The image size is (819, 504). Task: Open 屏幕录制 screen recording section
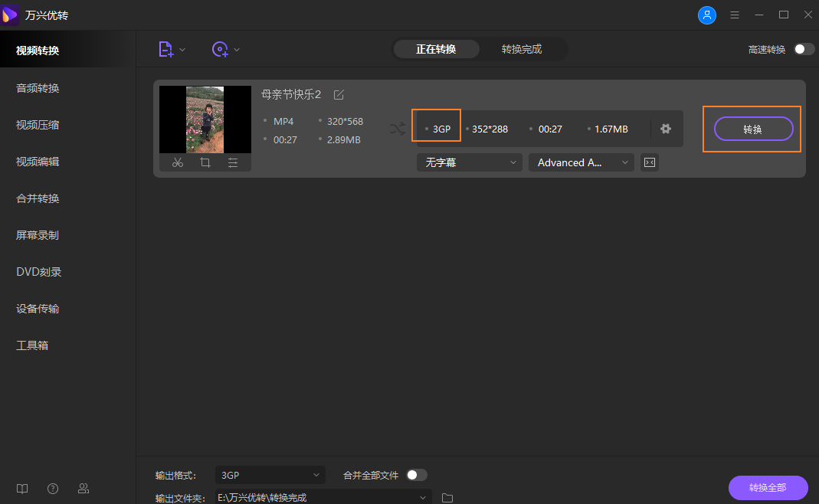[37, 234]
